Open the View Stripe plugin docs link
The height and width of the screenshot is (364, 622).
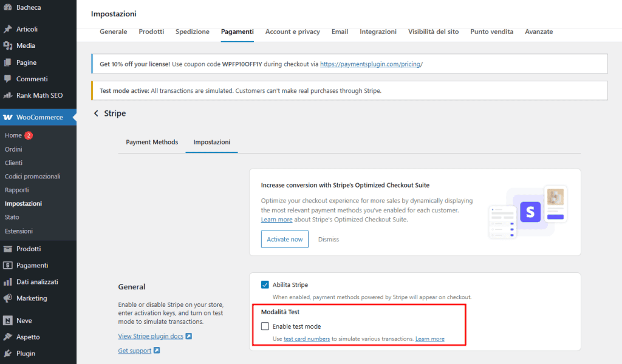[x=150, y=335]
